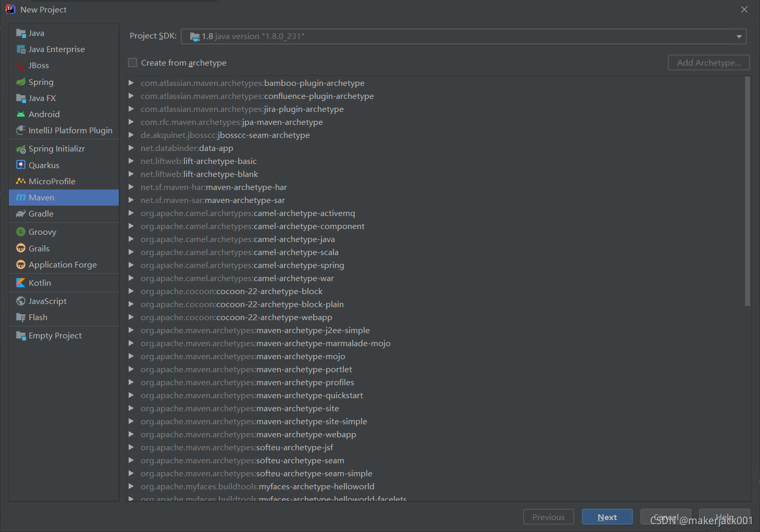Image resolution: width=760 pixels, height=532 pixels.
Task: Click the JBoss icon
Action: 21,65
